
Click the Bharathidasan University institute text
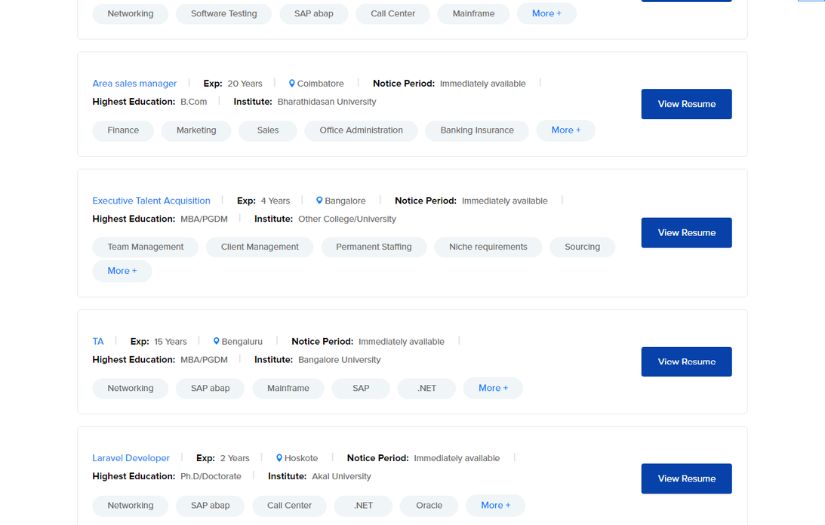point(327,102)
